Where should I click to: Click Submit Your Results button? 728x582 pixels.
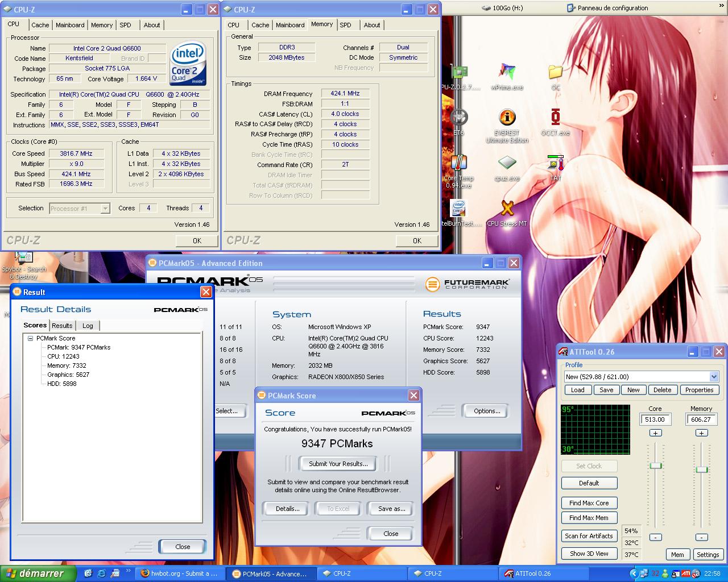coord(338,464)
